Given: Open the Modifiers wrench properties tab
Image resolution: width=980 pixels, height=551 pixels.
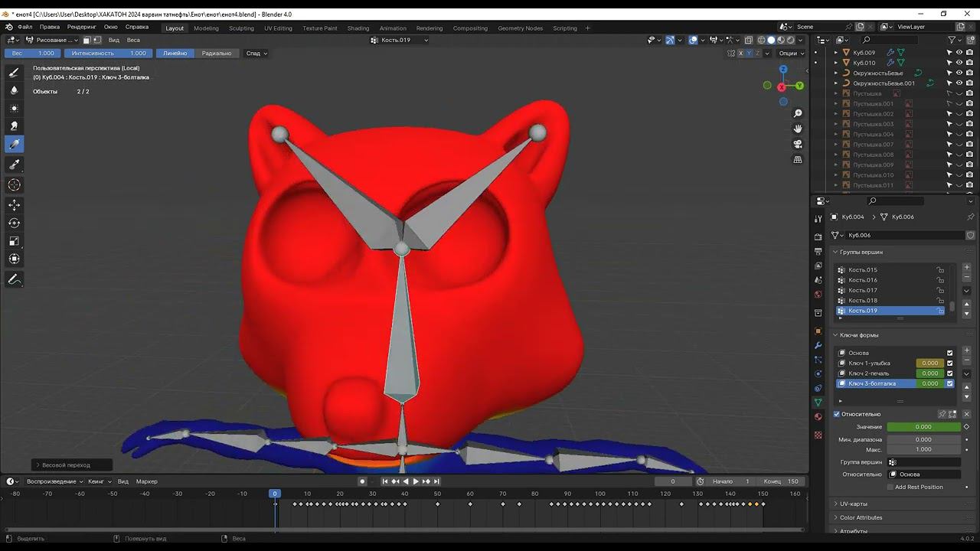Looking at the screenshot, I should [x=818, y=346].
